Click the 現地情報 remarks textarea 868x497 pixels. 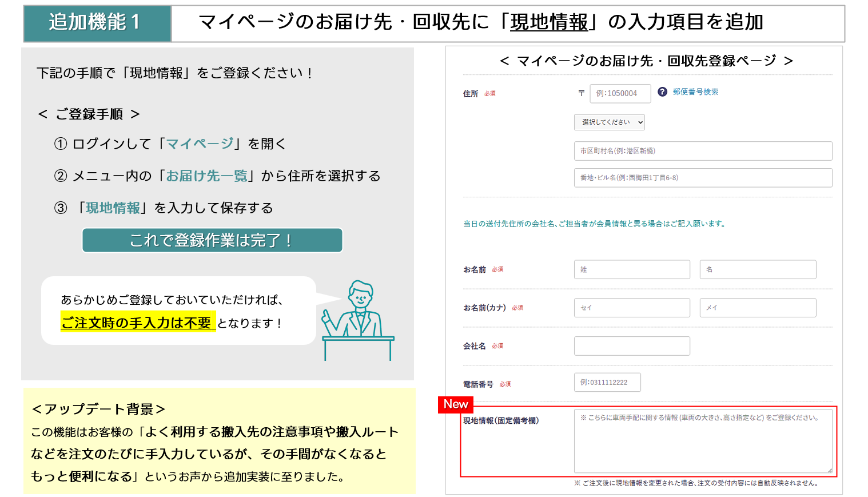coord(702,440)
